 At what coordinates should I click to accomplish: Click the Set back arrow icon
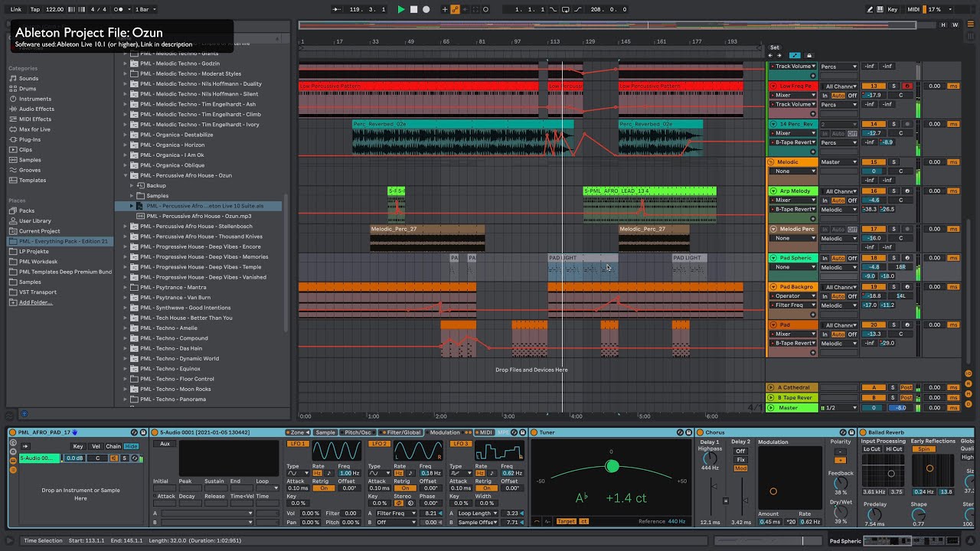(772, 55)
